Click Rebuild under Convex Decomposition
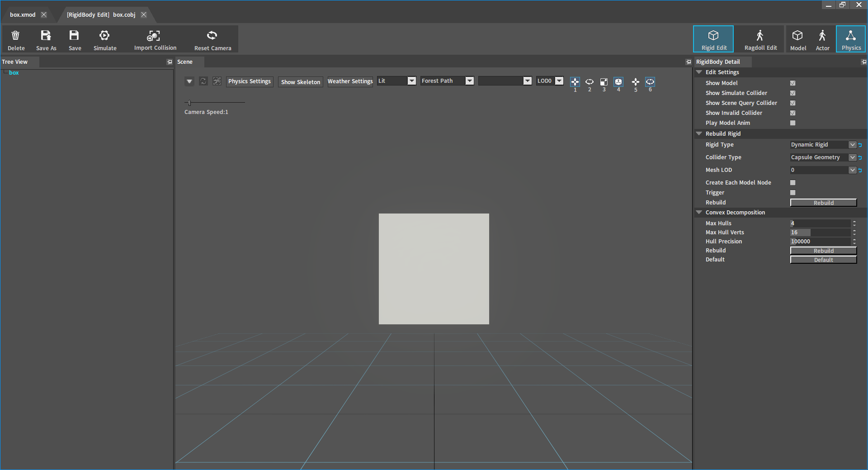 tap(823, 251)
